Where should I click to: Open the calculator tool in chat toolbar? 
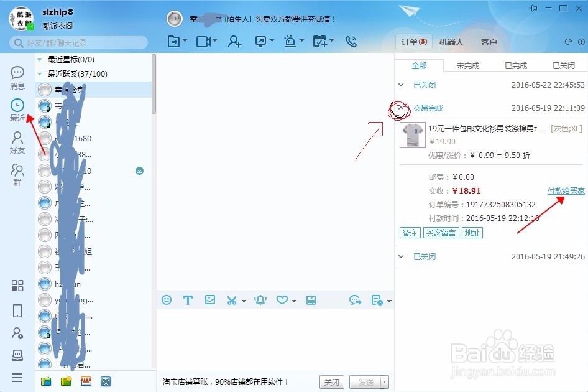tap(311, 299)
